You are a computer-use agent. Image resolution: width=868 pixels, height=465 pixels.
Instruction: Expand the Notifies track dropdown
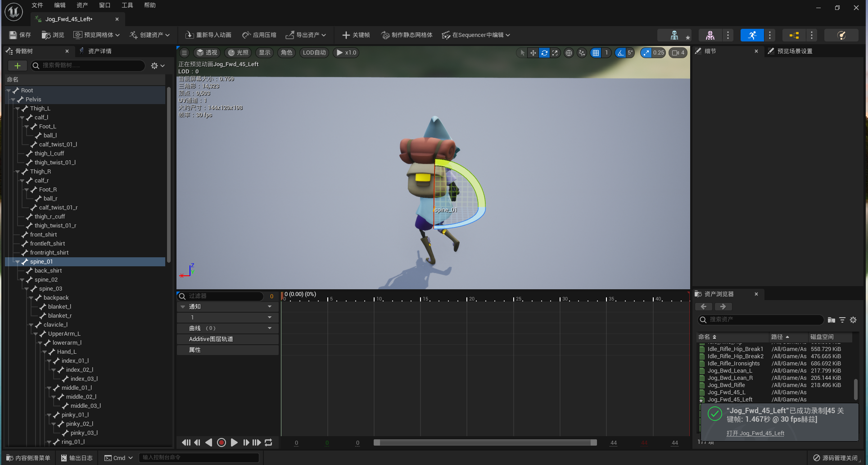[x=270, y=307]
